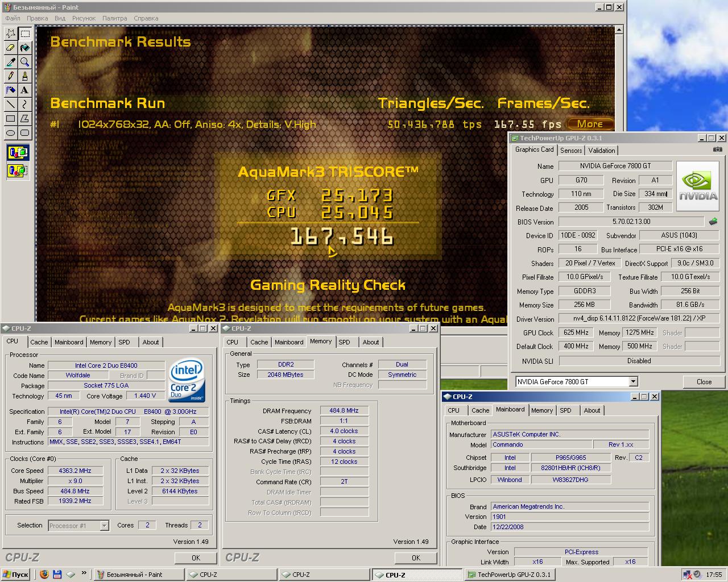Choose the Curve tool in Paint

coord(25,105)
